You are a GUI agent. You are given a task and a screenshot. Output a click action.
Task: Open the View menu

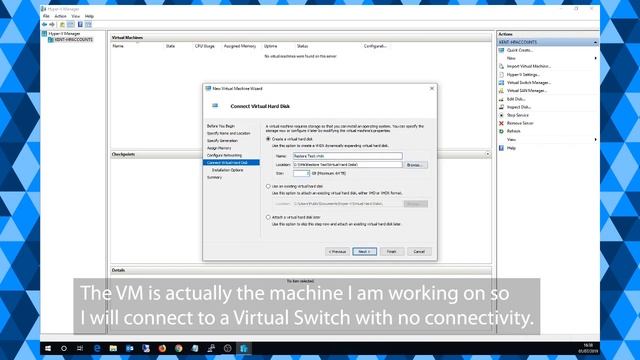[76, 16]
